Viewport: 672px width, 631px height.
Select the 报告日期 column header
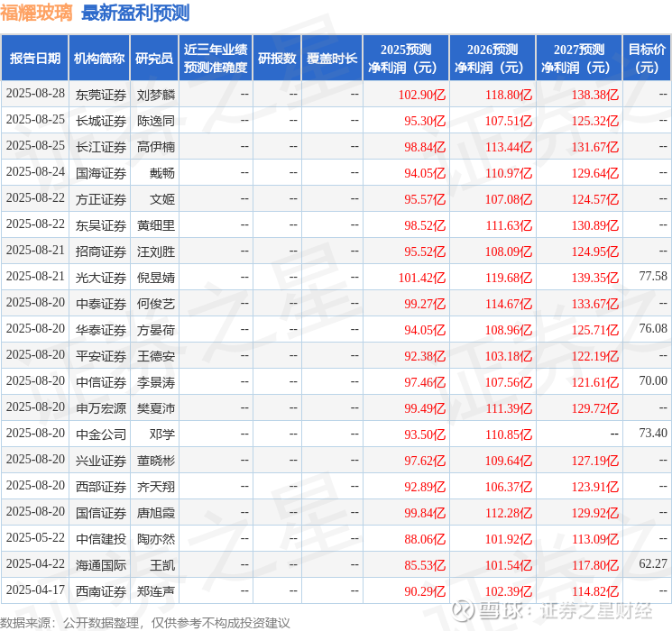click(34, 59)
